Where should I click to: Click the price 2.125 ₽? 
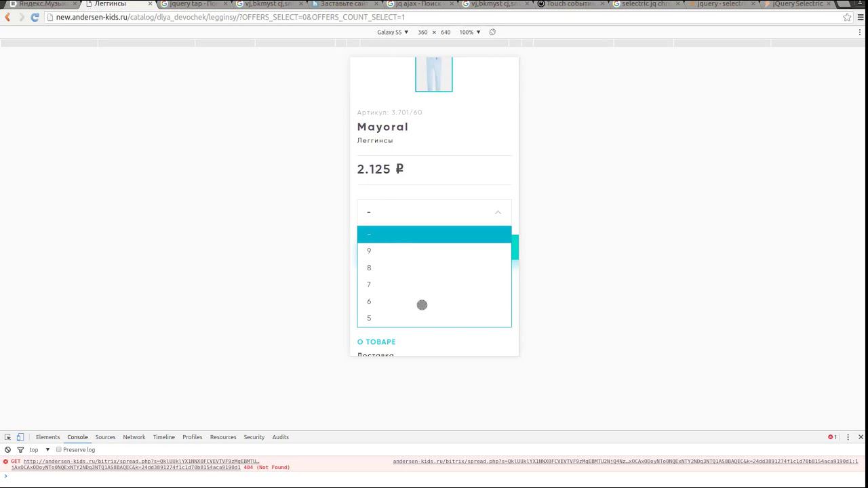[380, 169]
